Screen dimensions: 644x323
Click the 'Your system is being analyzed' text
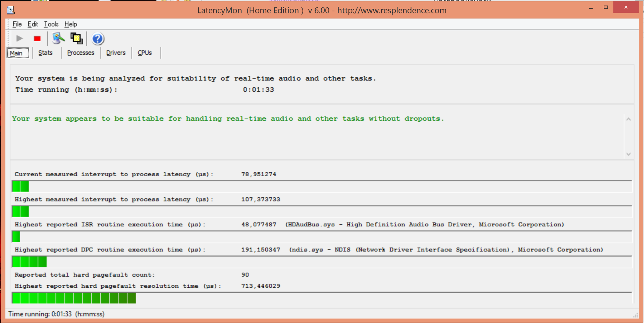[196, 79]
